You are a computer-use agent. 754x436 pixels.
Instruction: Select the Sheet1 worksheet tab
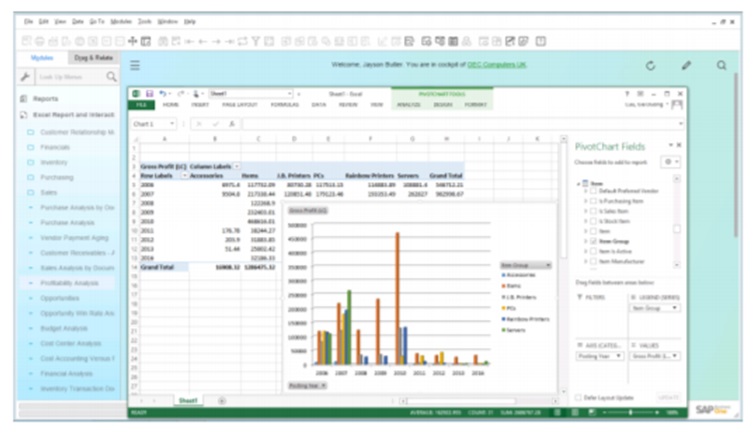[188, 400]
